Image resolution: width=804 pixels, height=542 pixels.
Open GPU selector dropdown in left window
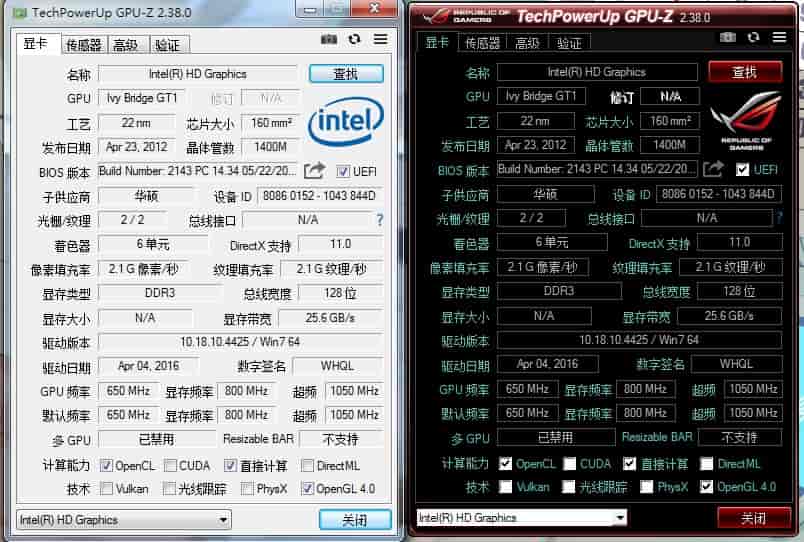tap(124, 520)
